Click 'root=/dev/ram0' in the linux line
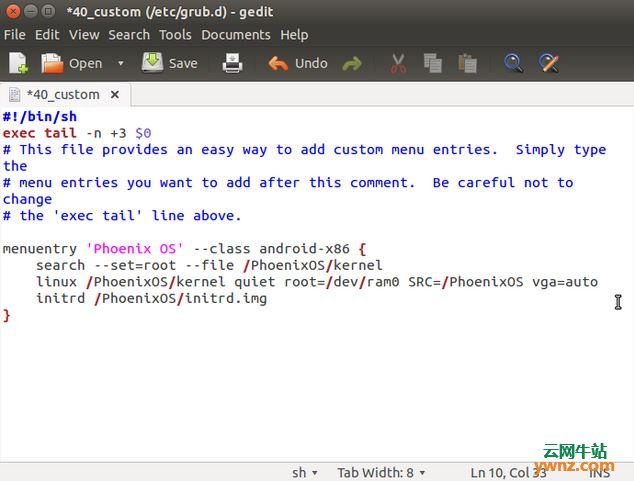 point(342,282)
